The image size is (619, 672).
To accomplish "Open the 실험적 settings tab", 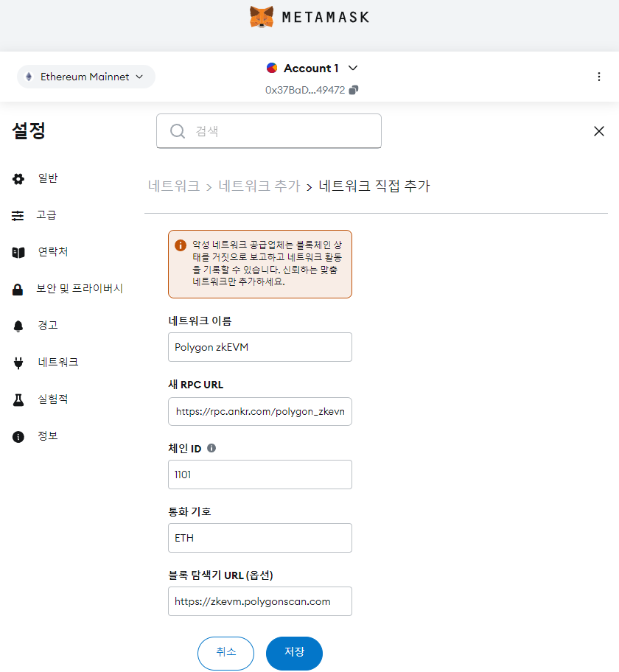I will tap(53, 399).
